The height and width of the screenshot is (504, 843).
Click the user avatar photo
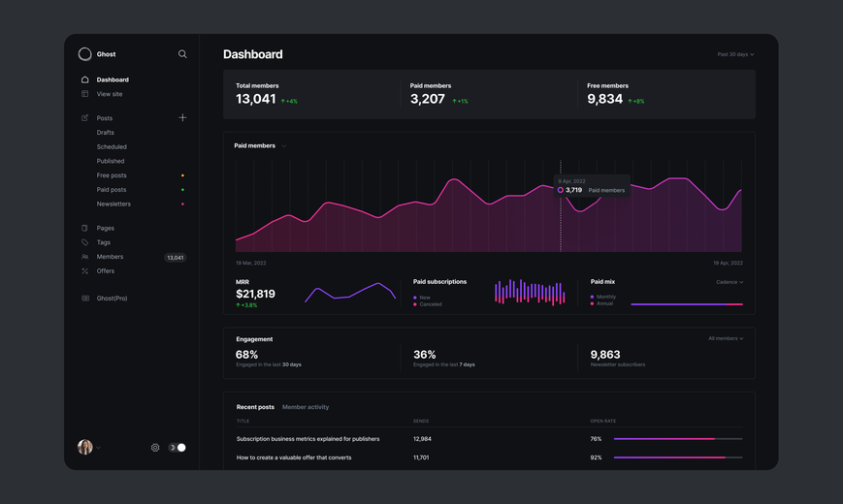[85, 447]
